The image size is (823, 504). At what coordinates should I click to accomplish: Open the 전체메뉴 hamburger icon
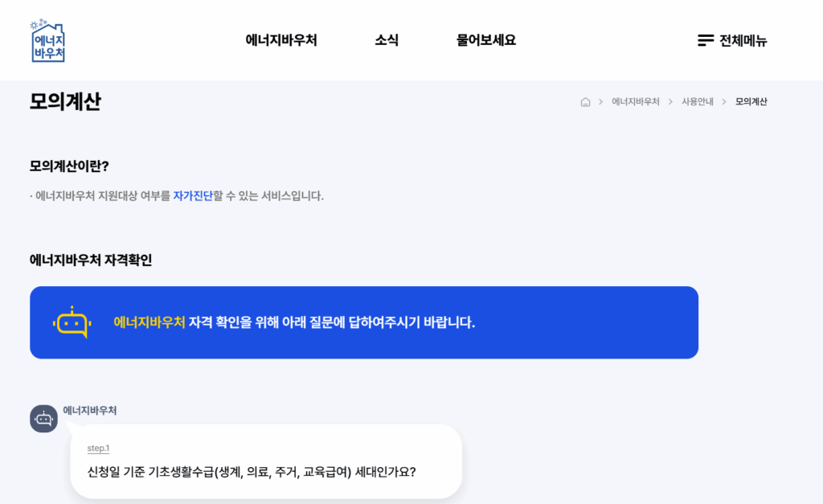[706, 40]
